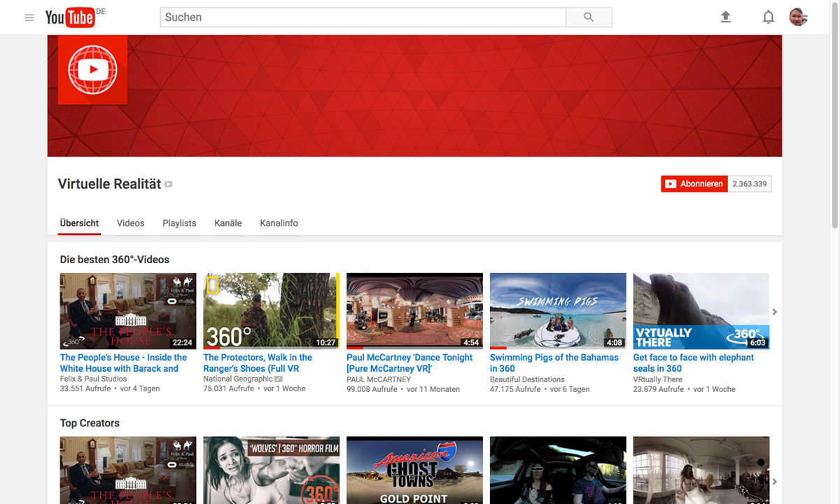Open title The Protectors, Walk in the Ranger's Shoes
This screenshot has height=504, width=840.
pyautogui.click(x=258, y=363)
